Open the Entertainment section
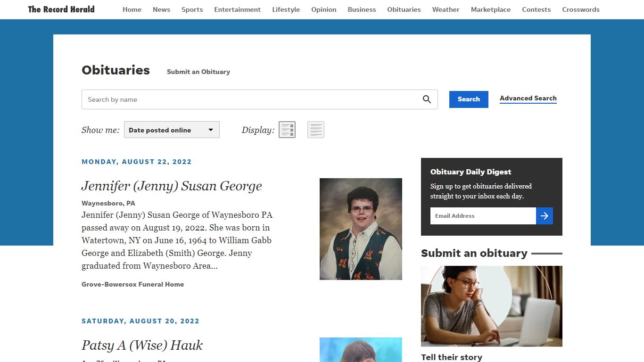The width and height of the screenshot is (644, 362). 237,9
